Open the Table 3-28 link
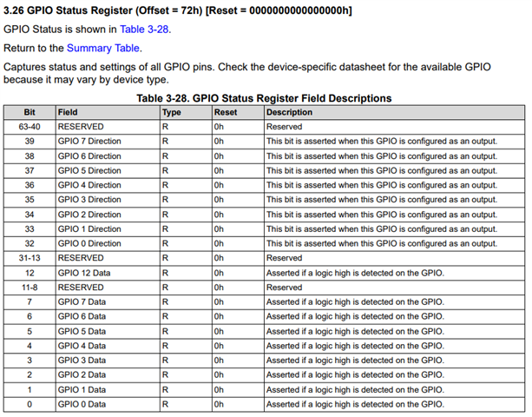 144,30
